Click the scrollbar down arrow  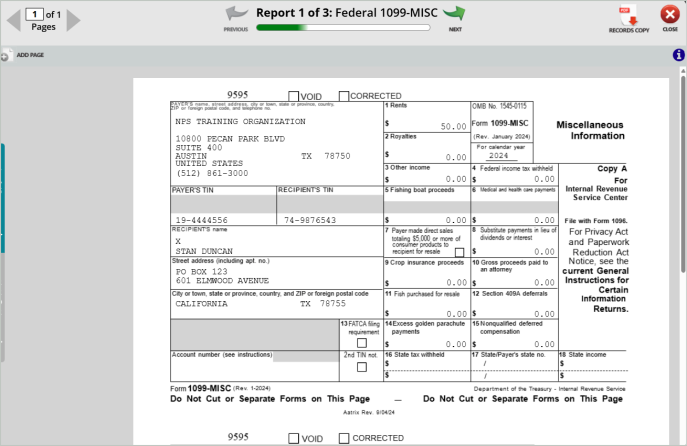(682, 440)
